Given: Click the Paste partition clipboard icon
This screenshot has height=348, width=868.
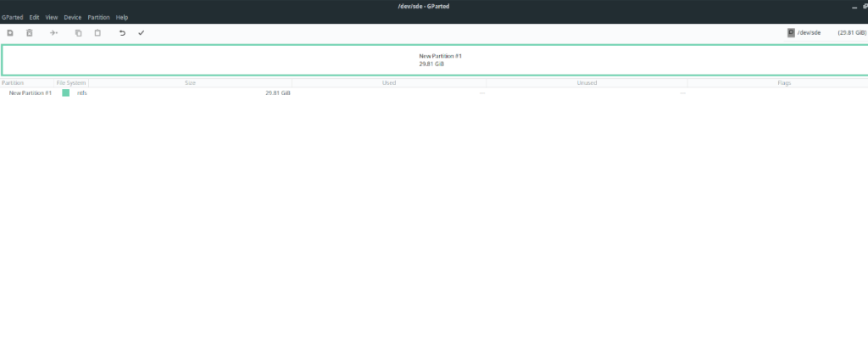Looking at the screenshot, I should (x=97, y=33).
